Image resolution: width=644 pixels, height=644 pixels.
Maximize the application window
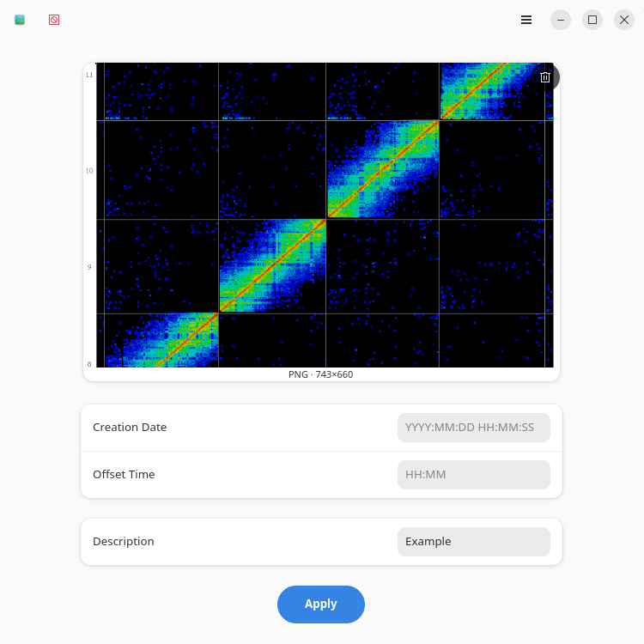tap(592, 20)
